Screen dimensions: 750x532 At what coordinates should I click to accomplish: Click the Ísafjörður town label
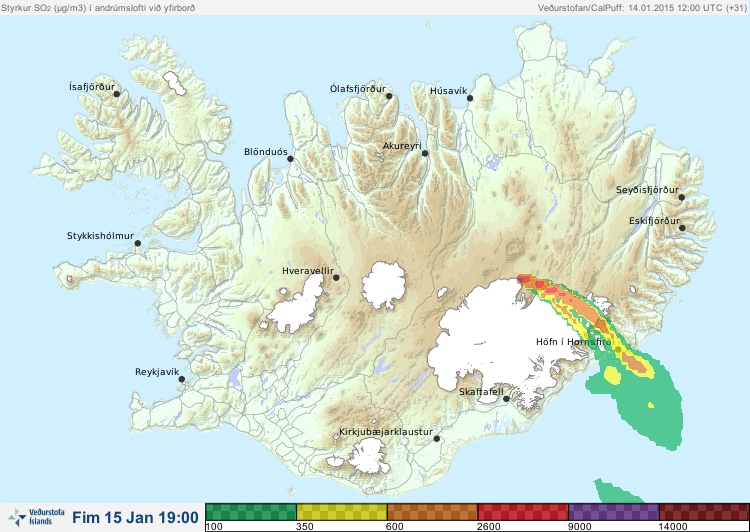coord(92,87)
